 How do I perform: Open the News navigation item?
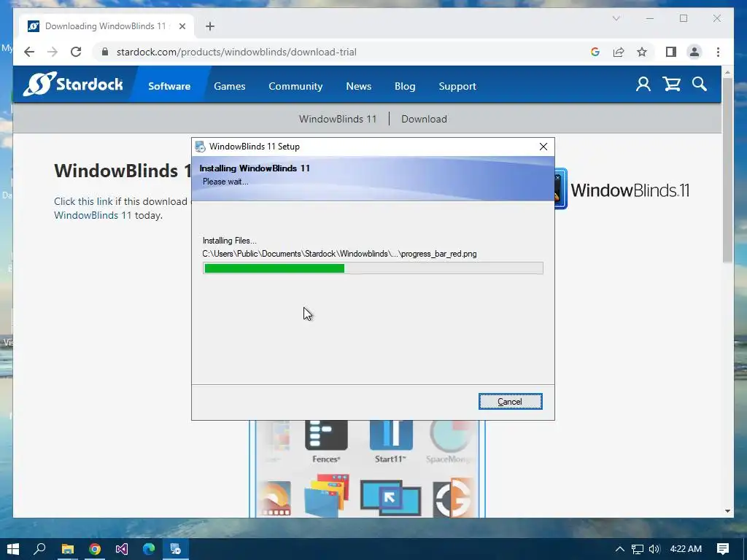pos(359,86)
